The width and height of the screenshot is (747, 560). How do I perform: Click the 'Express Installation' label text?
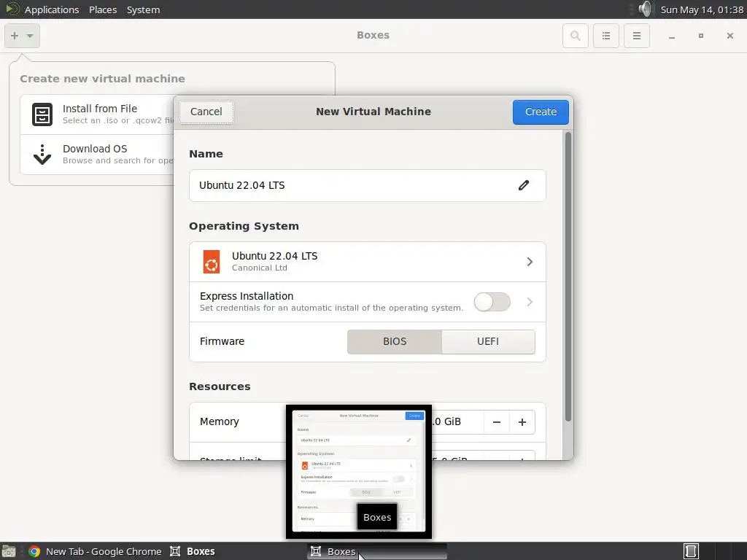[x=247, y=296]
